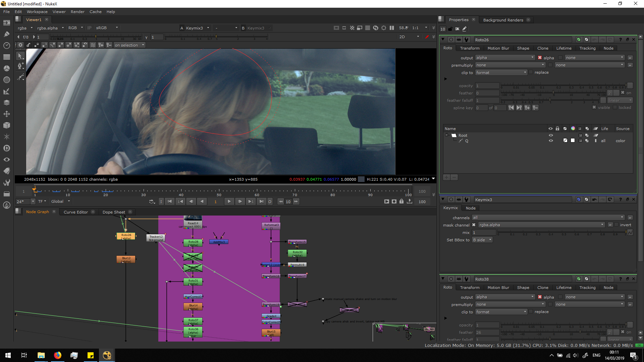Click the Deep 'D' nodes icon
Viewport: 644px width, 362px height.
(x=6, y=148)
